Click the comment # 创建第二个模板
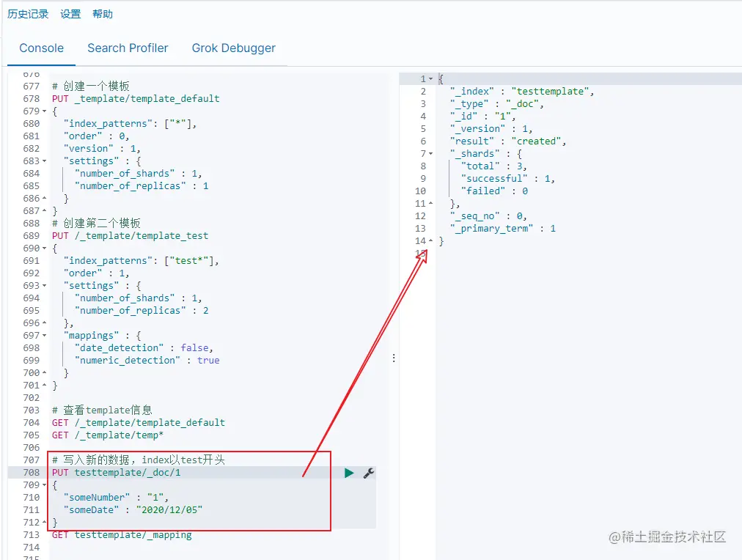Viewport: 742px width, 560px height. [97, 224]
